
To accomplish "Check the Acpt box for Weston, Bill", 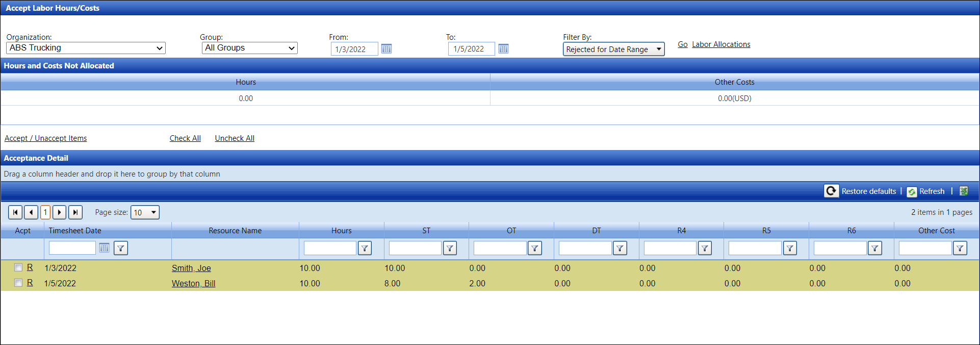I will click(x=18, y=283).
